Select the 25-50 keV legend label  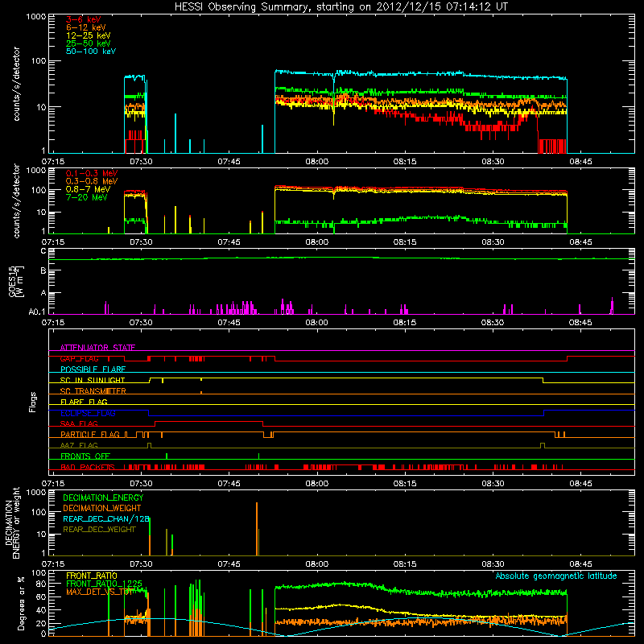[x=89, y=43]
